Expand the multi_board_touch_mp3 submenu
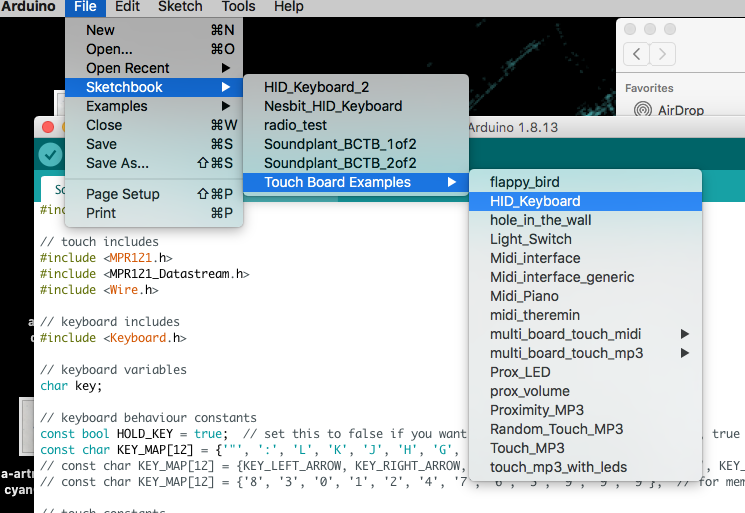Viewport: 745px width, 513px height. (x=585, y=353)
